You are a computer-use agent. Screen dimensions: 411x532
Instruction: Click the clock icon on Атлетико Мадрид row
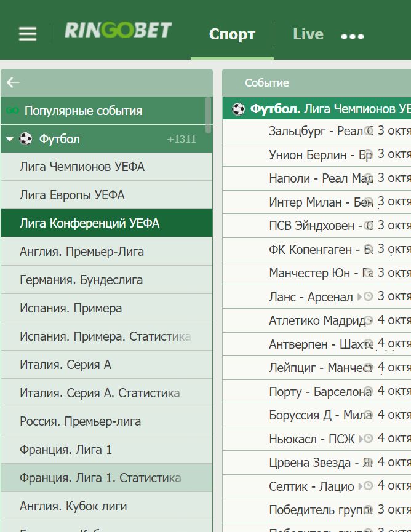[x=369, y=320]
